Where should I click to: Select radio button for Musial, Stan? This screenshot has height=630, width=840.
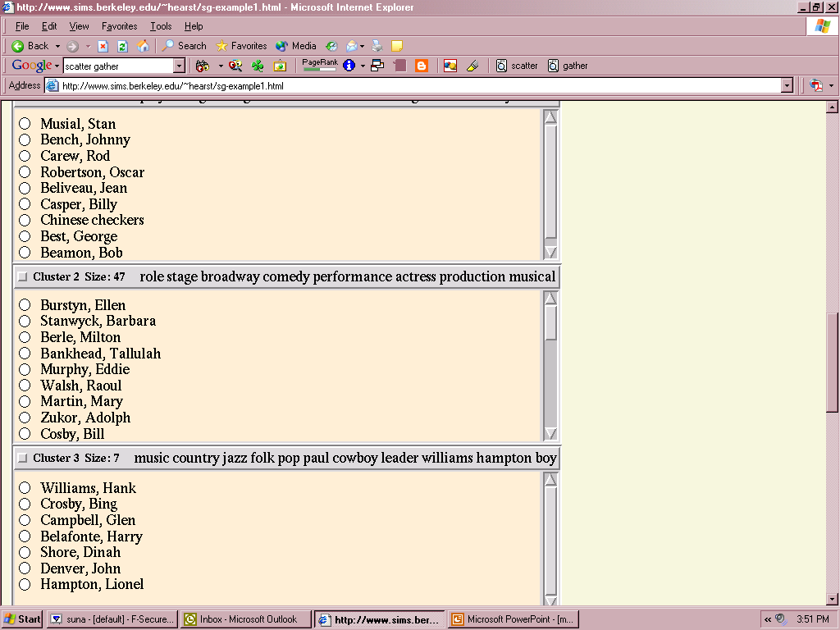click(x=25, y=124)
